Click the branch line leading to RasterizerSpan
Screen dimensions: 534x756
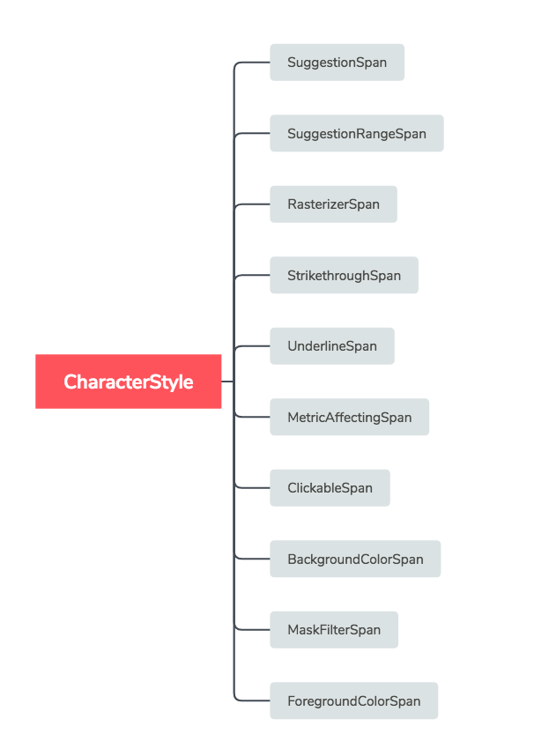pos(254,204)
